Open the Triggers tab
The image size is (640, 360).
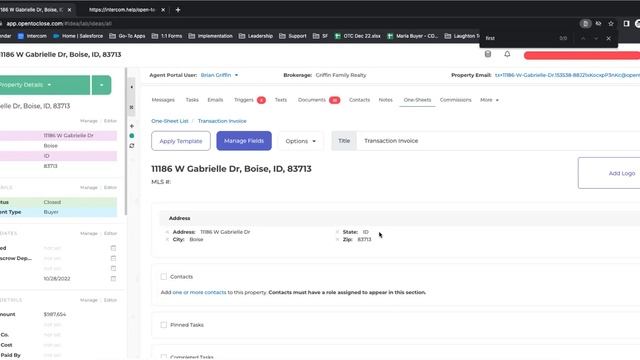point(249,100)
